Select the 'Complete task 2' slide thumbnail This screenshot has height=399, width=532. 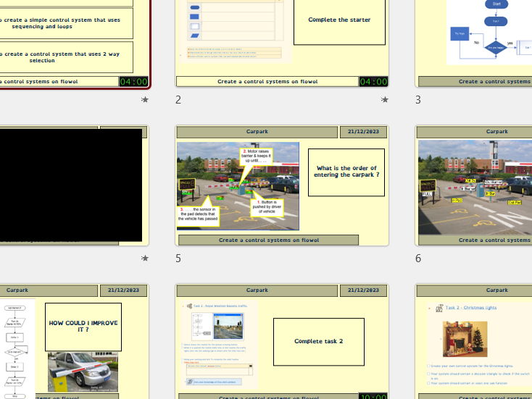(x=282, y=341)
